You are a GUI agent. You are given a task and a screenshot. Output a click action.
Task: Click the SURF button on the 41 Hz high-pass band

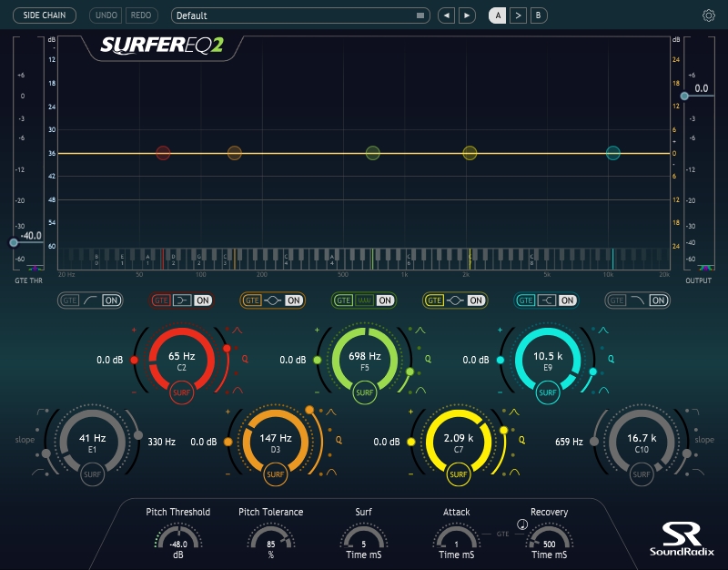pyautogui.click(x=92, y=474)
